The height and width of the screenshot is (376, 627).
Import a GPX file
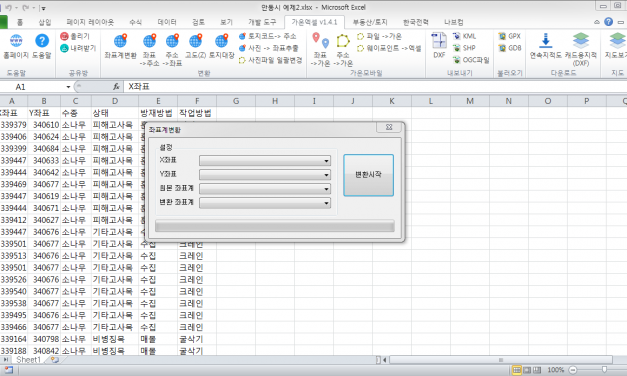pyautogui.click(x=509, y=36)
